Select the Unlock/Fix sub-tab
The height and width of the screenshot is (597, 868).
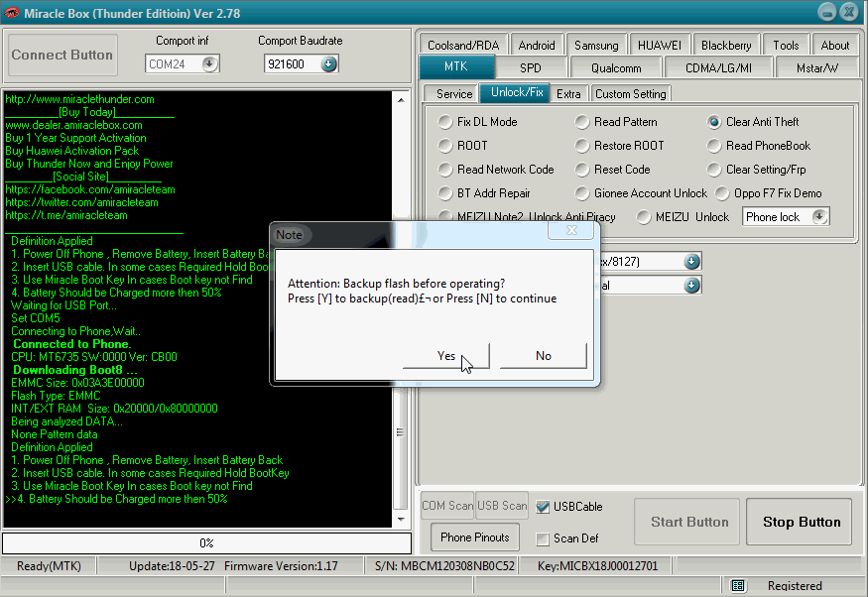[517, 92]
